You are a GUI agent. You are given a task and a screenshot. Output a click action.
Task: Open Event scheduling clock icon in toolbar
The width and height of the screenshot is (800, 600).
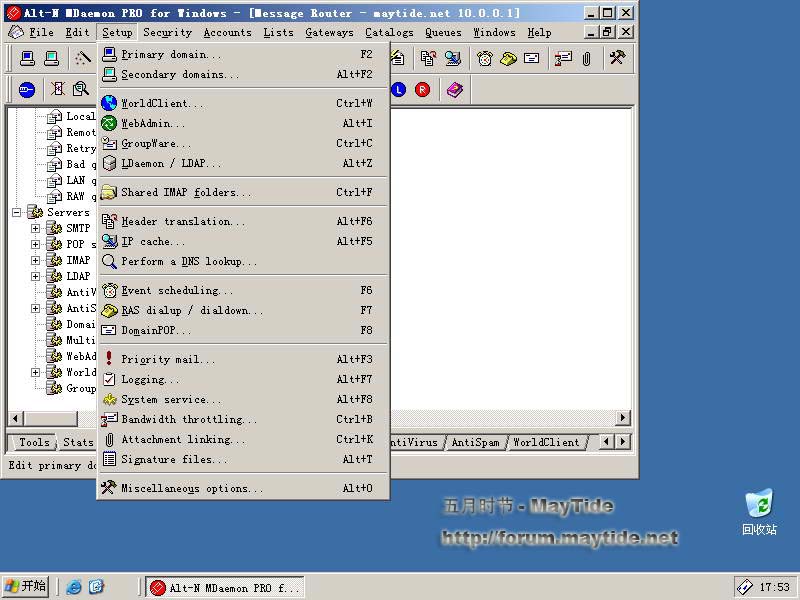click(485, 59)
